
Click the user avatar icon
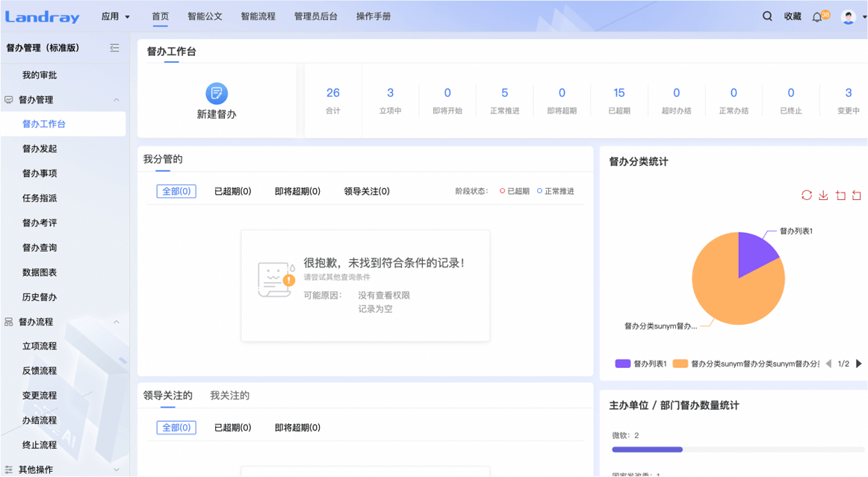click(848, 17)
